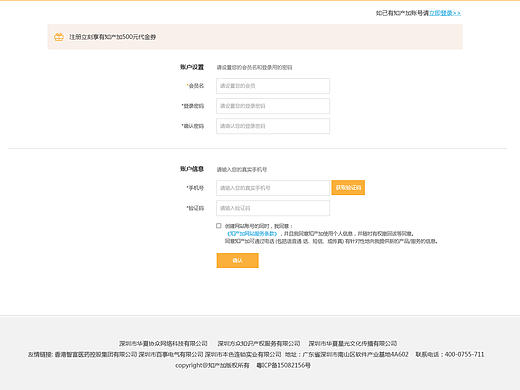This screenshot has width=520, height=390.
Task: Click the 注册立刻享有知产加500元代金券 banner text
Action: point(112,37)
